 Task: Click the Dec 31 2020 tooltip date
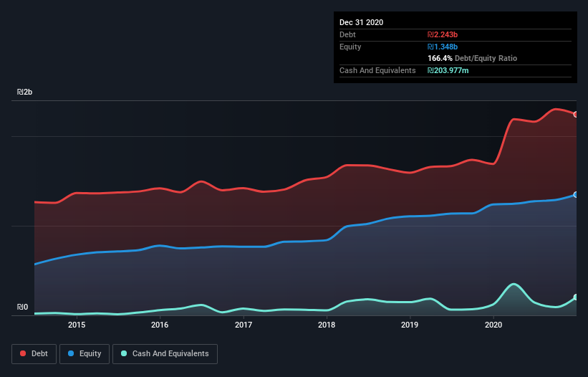click(361, 22)
